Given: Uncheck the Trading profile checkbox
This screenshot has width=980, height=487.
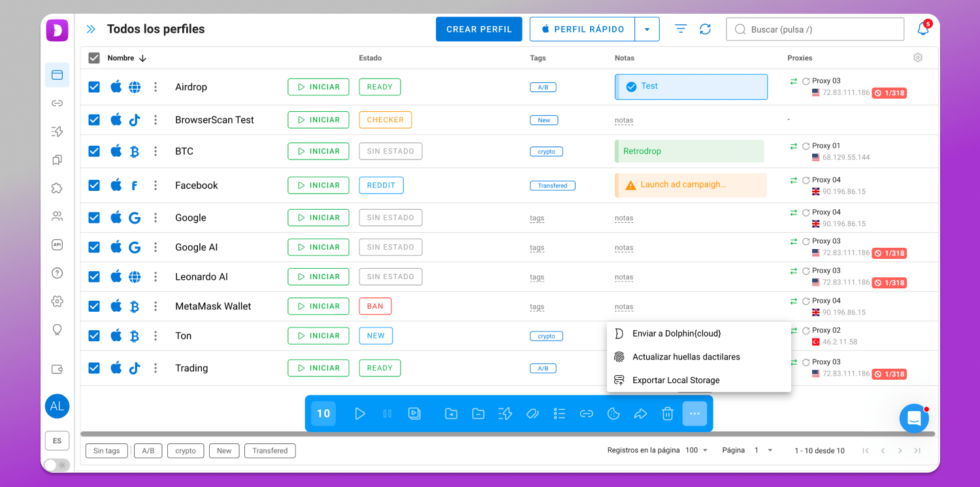Looking at the screenshot, I should [x=94, y=368].
